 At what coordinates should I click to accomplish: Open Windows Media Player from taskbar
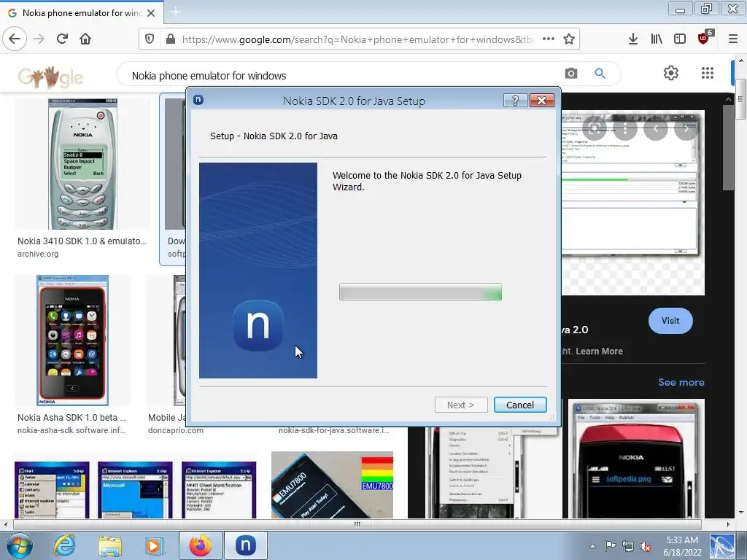coord(153,545)
